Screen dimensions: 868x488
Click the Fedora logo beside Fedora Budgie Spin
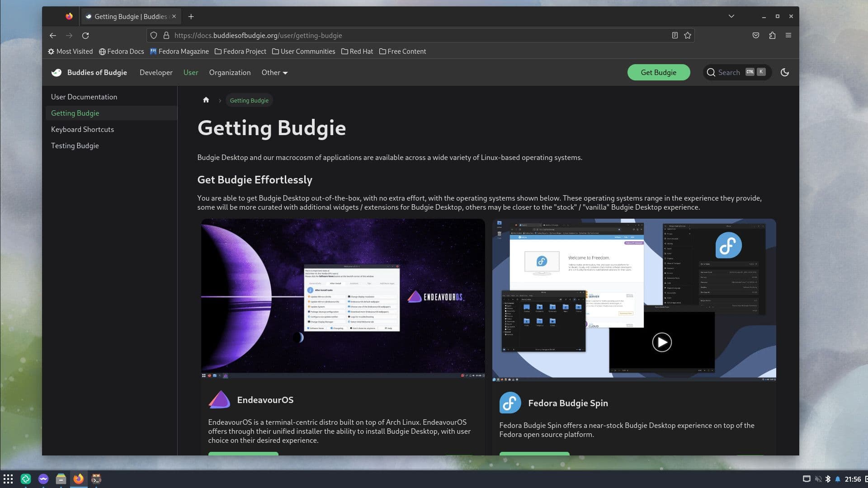pos(510,403)
